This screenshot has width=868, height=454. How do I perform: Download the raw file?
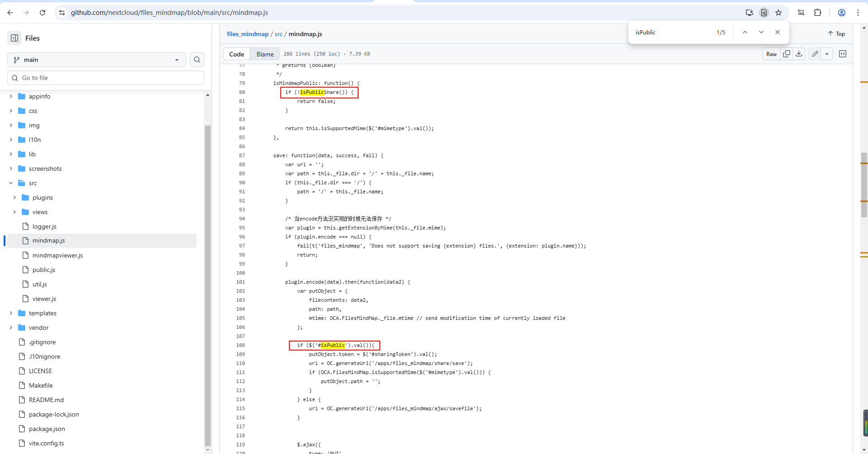tap(799, 54)
